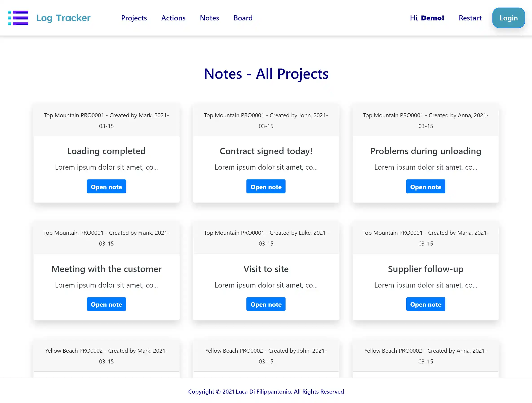Open the Supplier follow-up note

(425, 304)
